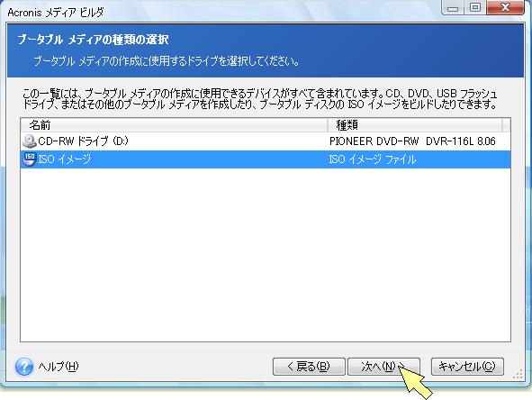Close the Acronis メディア ビルダ window
Viewport: 532px width, 400px height.
click(x=505, y=7)
